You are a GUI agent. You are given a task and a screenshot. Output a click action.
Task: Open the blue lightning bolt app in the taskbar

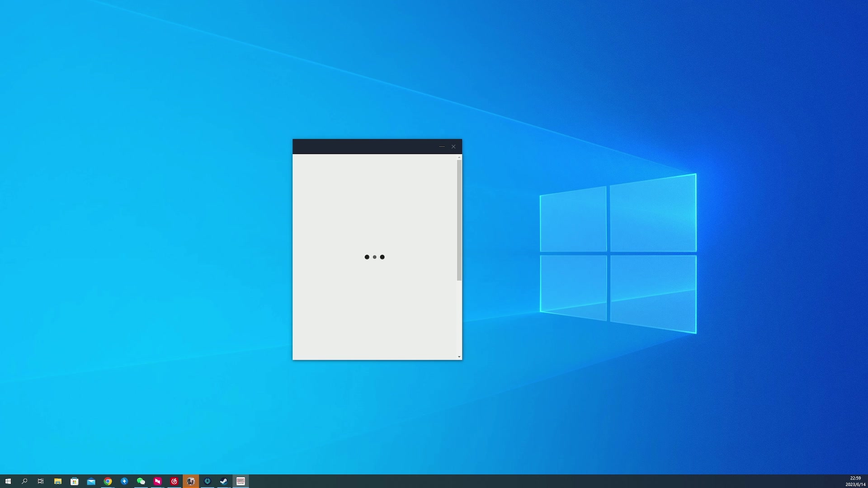[x=124, y=481]
